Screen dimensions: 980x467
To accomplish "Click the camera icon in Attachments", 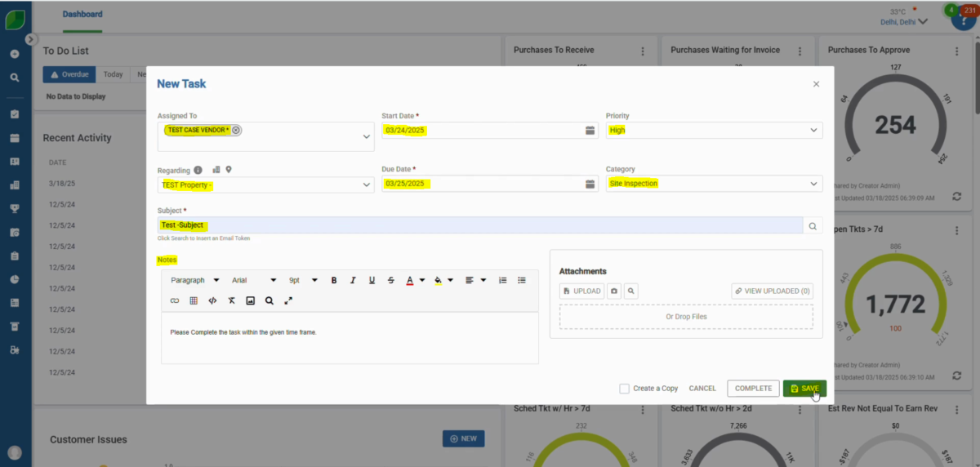I will click(x=615, y=291).
